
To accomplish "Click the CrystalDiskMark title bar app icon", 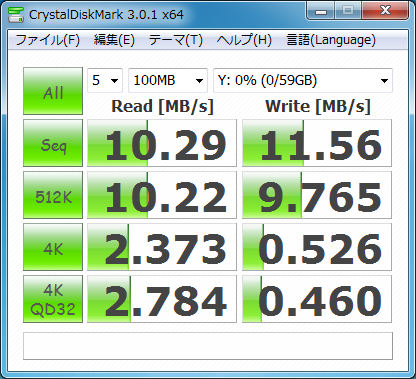I will click(x=16, y=14).
